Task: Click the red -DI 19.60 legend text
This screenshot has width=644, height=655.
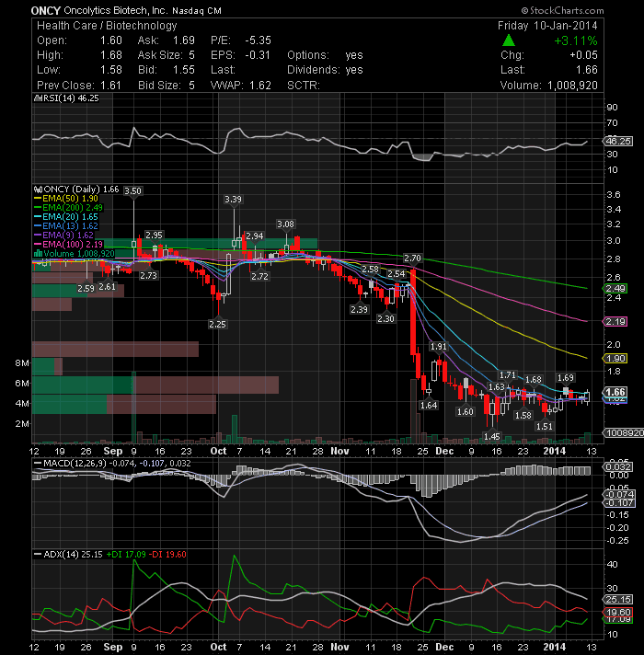Action: pyautogui.click(x=167, y=555)
